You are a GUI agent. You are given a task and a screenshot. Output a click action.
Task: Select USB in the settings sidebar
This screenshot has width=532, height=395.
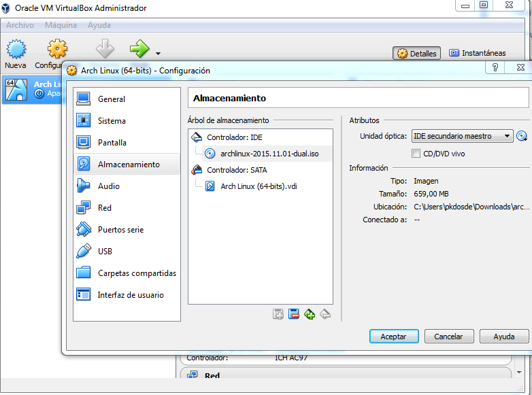click(x=105, y=252)
